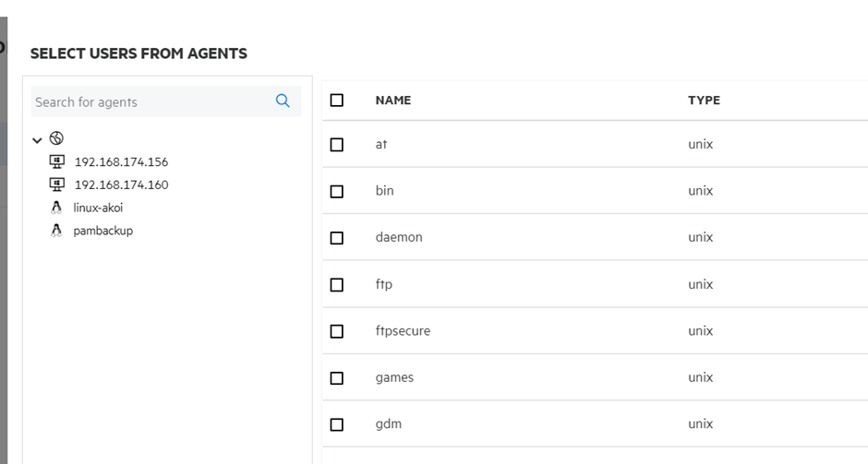Focus the Search for agents field
Image resolution: width=868 pixels, height=464 pixels.
tap(148, 101)
